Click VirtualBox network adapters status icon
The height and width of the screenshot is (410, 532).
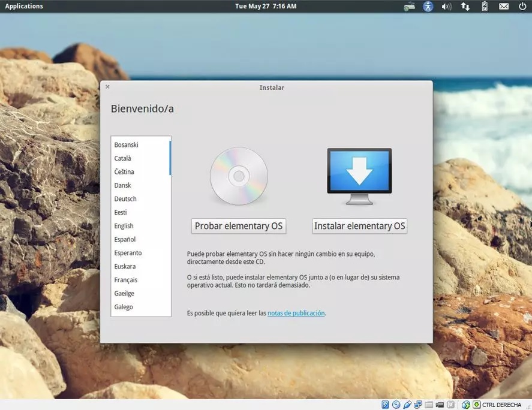click(x=418, y=405)
